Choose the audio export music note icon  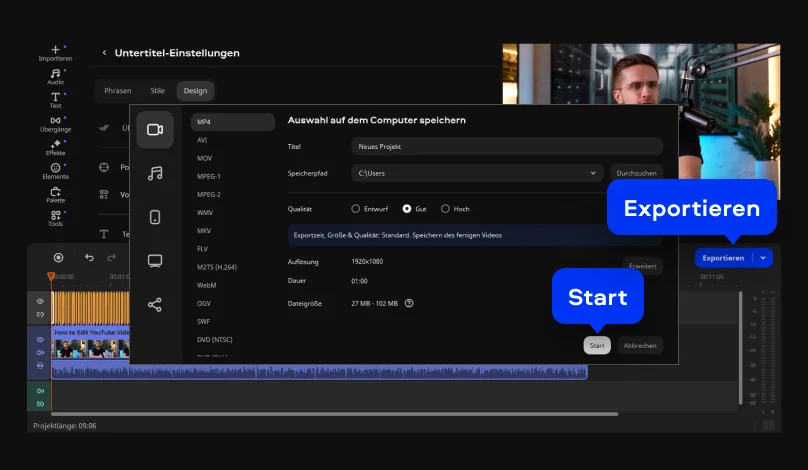click(x=155, y=173)
